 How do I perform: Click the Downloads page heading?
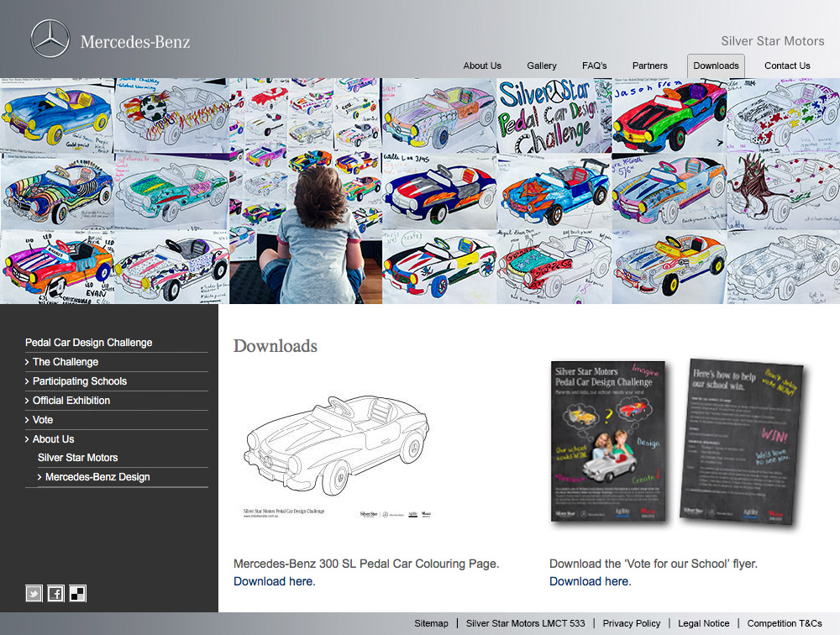click(276, 346)
